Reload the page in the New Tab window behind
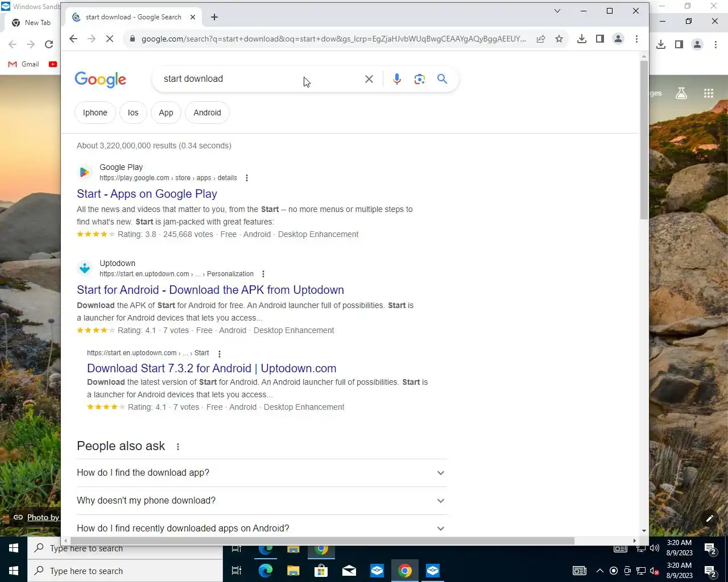 [x=49, y=44]
